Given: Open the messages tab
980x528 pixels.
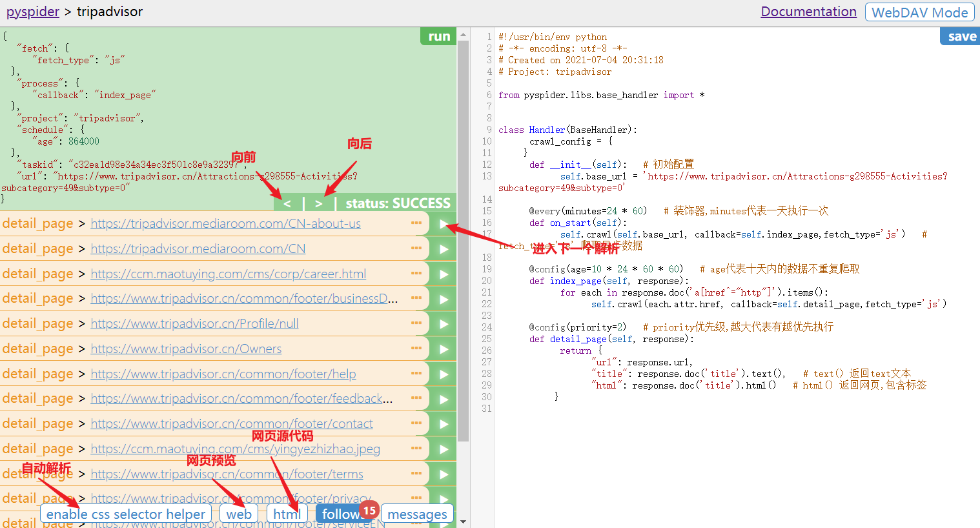Looking at the screenshot, I should (x=417, y=514).
